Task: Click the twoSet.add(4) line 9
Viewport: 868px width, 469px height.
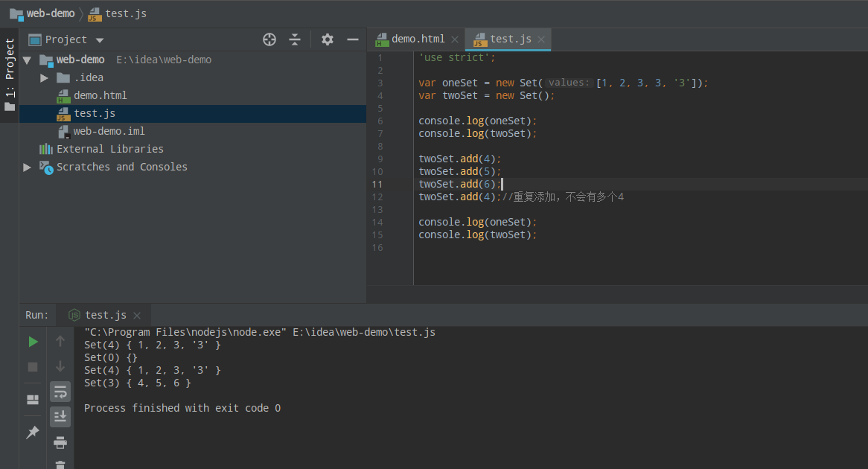Action: pyautogui.click(x=459, y=159)
